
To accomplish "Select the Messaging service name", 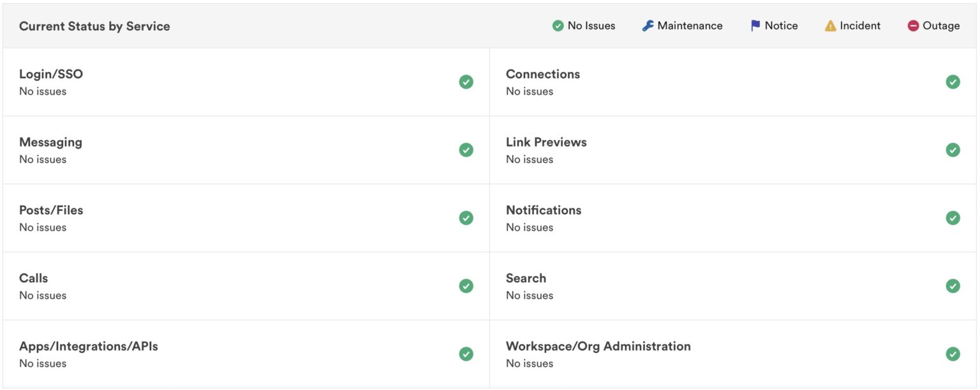I will [50, 142].
